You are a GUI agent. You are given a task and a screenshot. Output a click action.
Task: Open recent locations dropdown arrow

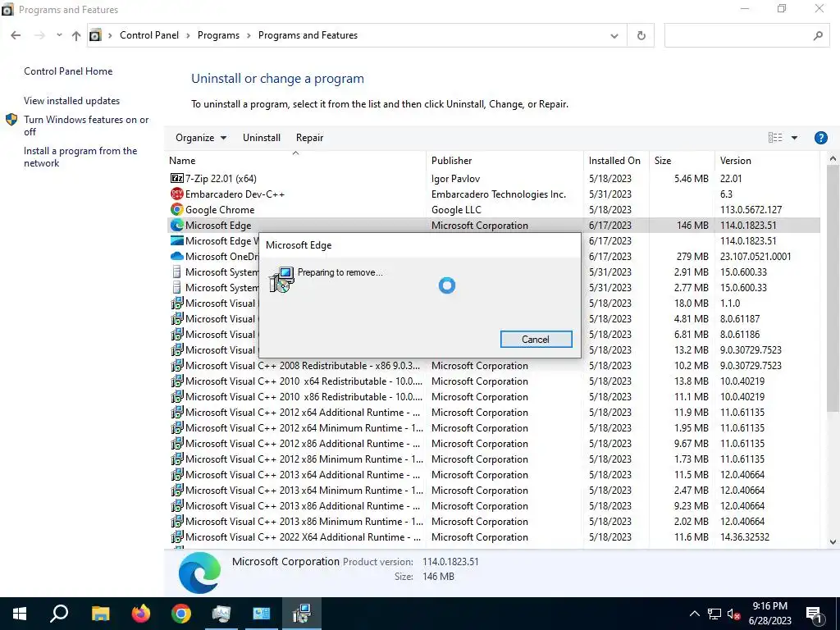tap(59, 35)
